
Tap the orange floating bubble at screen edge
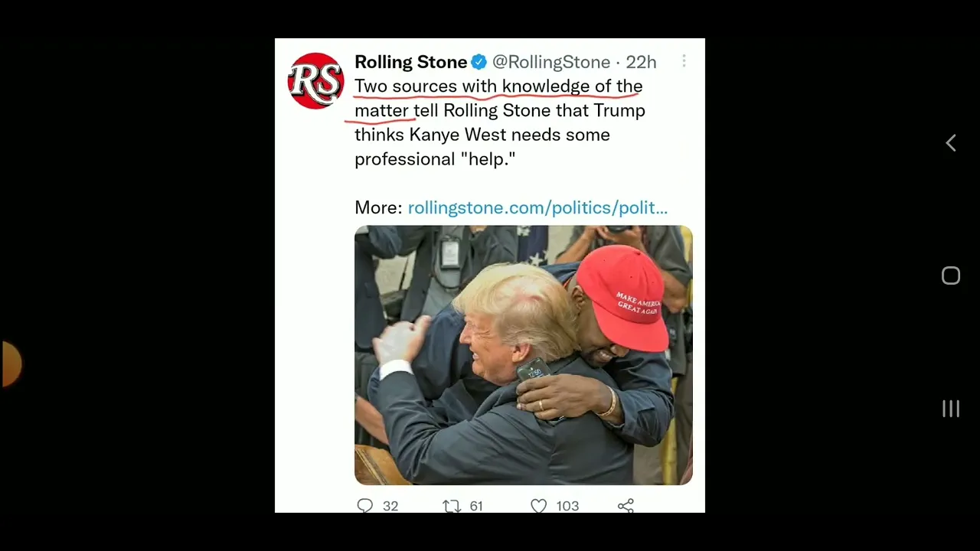pos(11,364)
